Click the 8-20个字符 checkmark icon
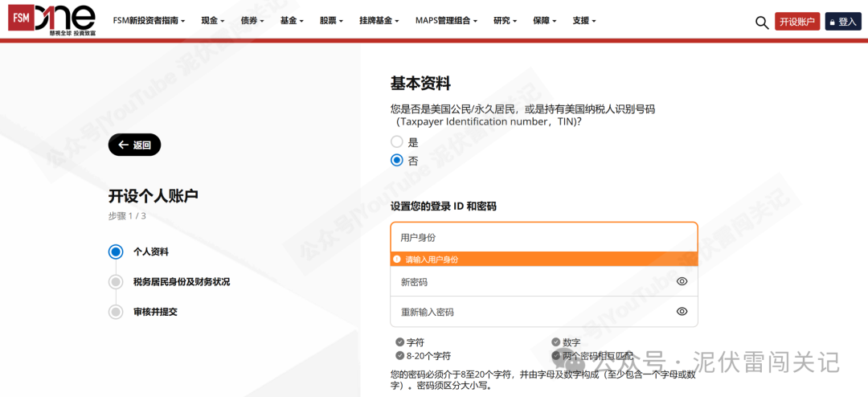Image resolution: width=868 pixels, height=397 pixels. point(399,355)
